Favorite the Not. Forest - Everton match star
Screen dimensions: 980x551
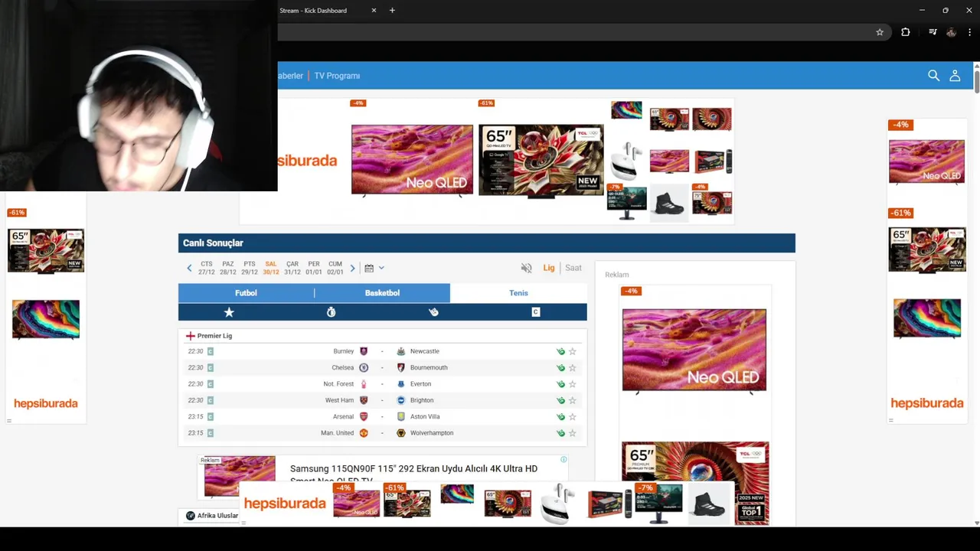click(572, 384)
